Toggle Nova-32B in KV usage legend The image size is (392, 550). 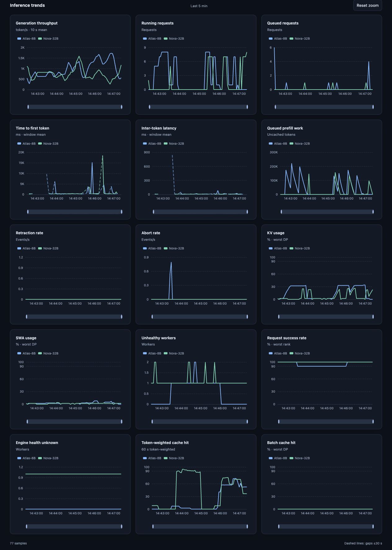pyautogui.click(x=300, y=249)
